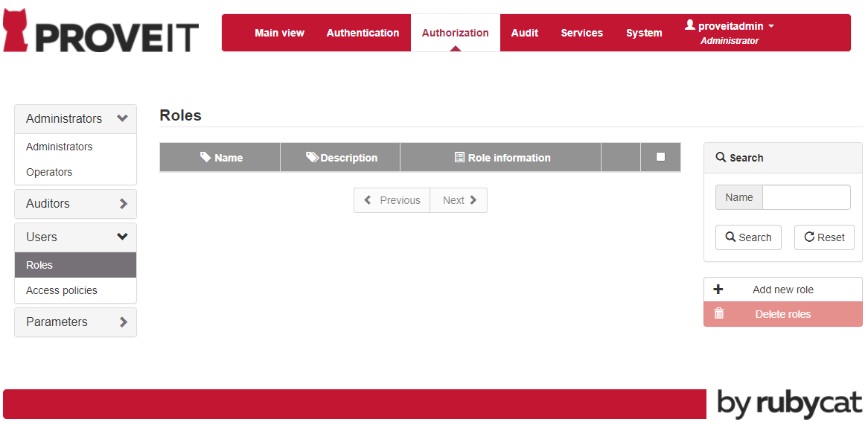
Task: Focus the Name search input field
Action: 805,197
